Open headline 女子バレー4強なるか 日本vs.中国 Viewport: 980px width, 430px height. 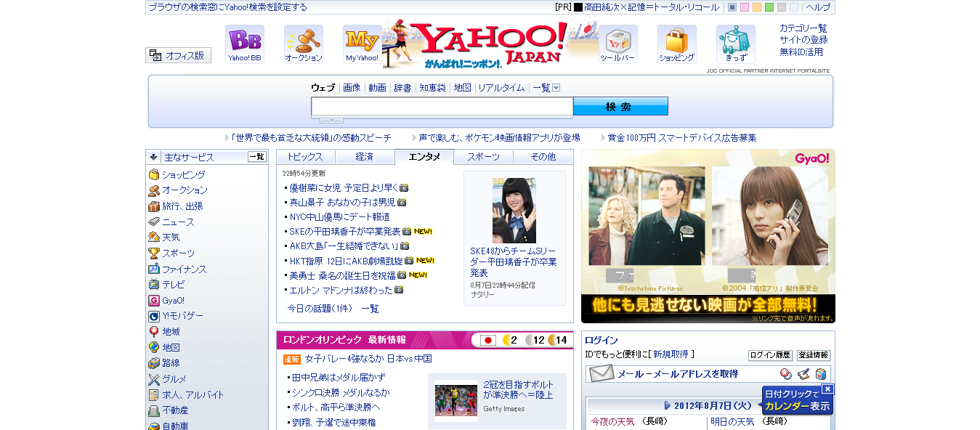pos(368,359)
